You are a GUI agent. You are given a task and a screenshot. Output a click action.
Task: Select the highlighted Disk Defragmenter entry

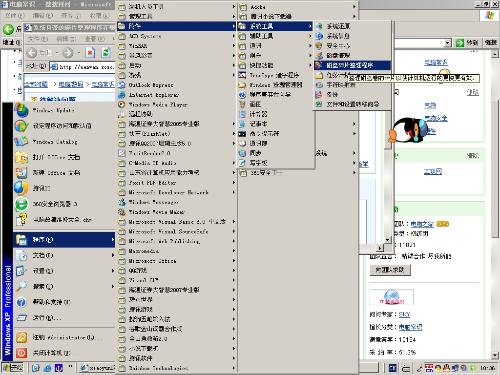(x=352, y=65)
